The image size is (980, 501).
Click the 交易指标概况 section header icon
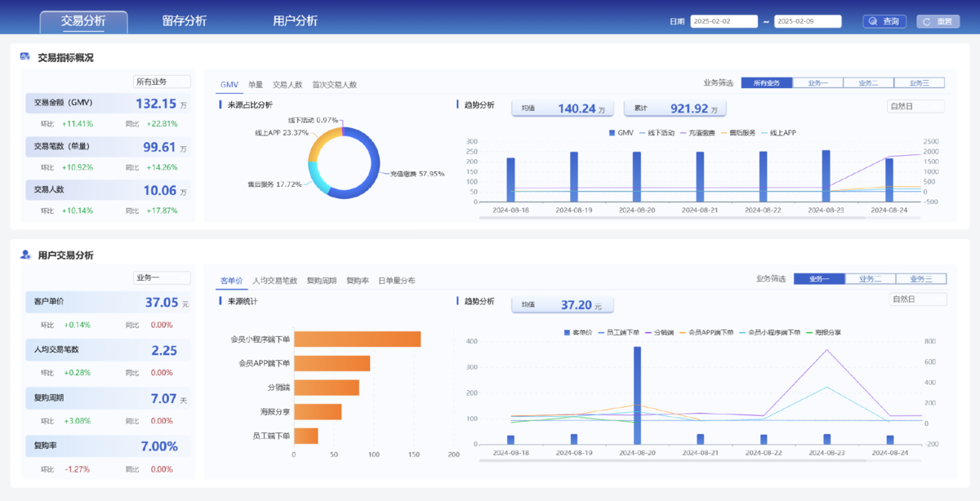[x=25, y=57]
